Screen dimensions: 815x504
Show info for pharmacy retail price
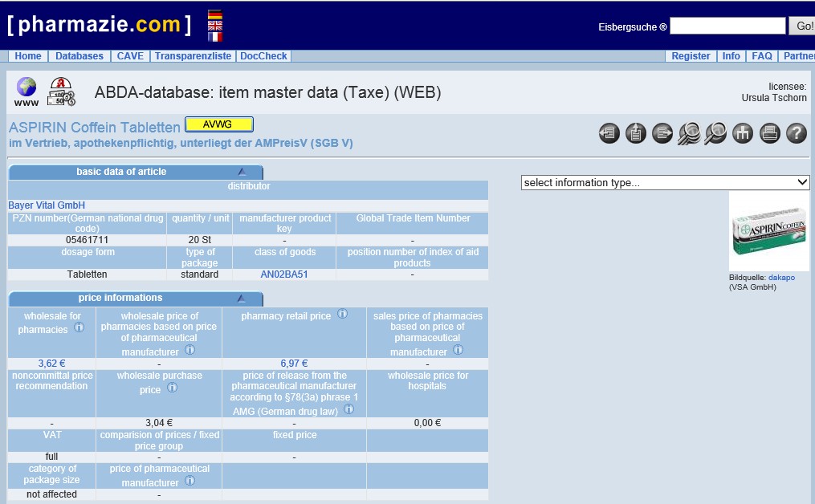(343, 313)
